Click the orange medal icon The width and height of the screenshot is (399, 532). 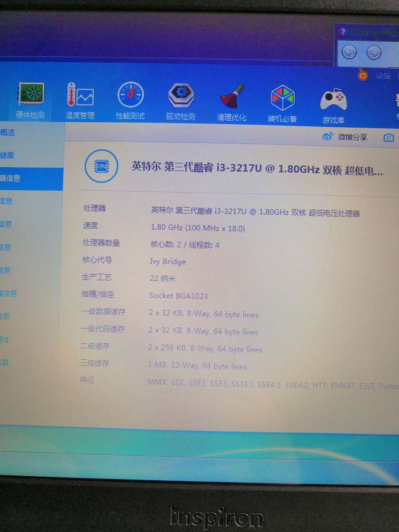(363, 74)
